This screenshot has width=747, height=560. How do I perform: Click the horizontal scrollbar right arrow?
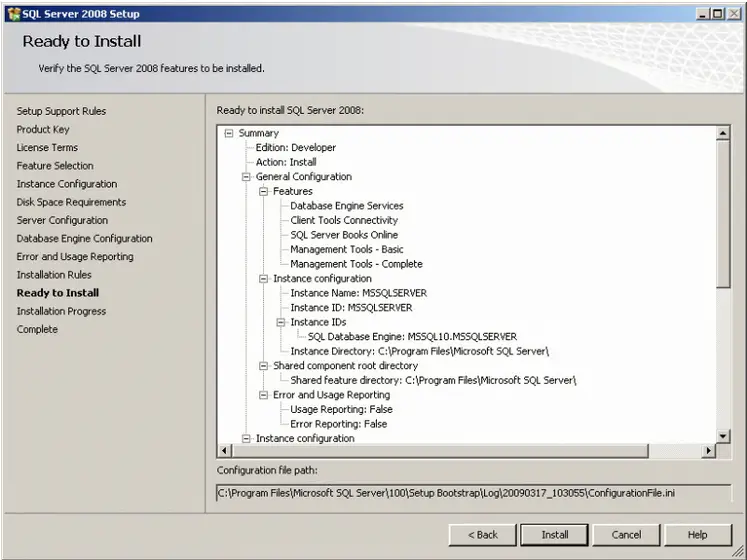tap(709, 450)
